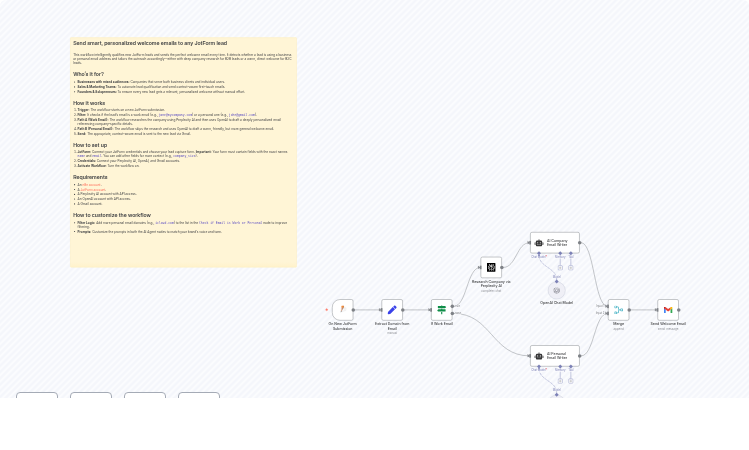Image resolution: width=749 pixels, height=450 pixels.
Task: Click the sticky note title about welcome emails
Action: pos(150,43)
